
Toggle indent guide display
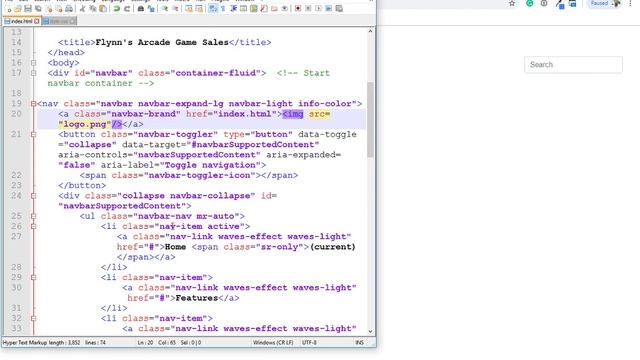[x=233, y=9]
